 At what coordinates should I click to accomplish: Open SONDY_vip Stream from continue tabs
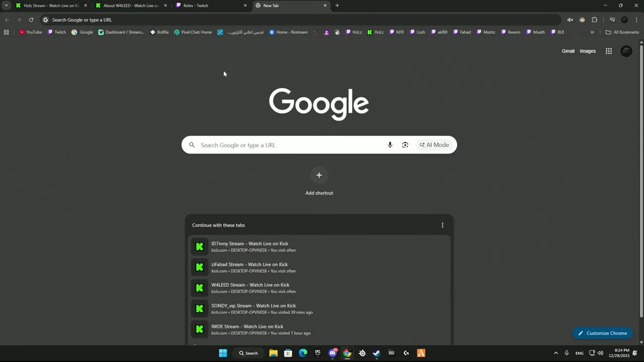(319, 308)
